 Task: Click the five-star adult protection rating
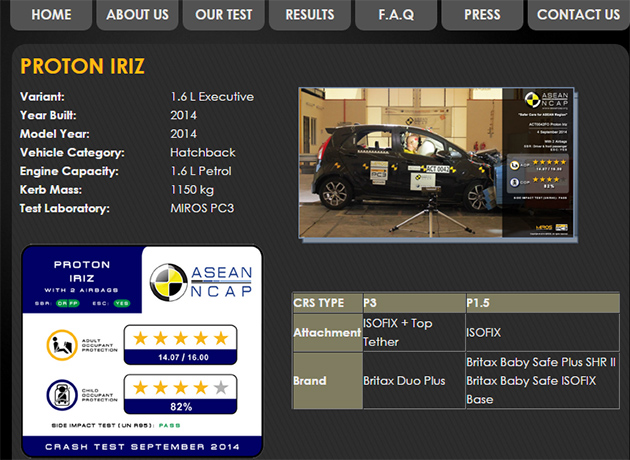pyautogui.click(x=180, y=338)
